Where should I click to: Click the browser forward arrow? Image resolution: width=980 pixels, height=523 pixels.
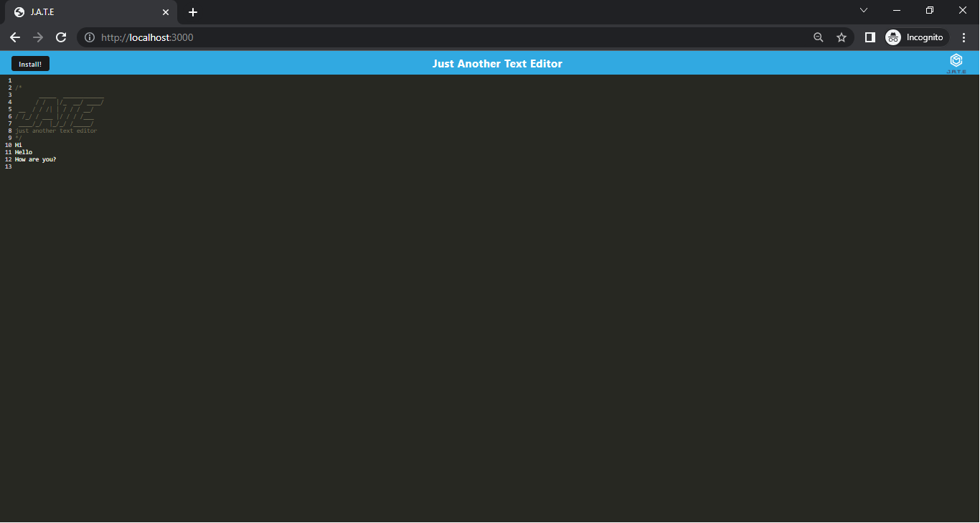point(37,37)
